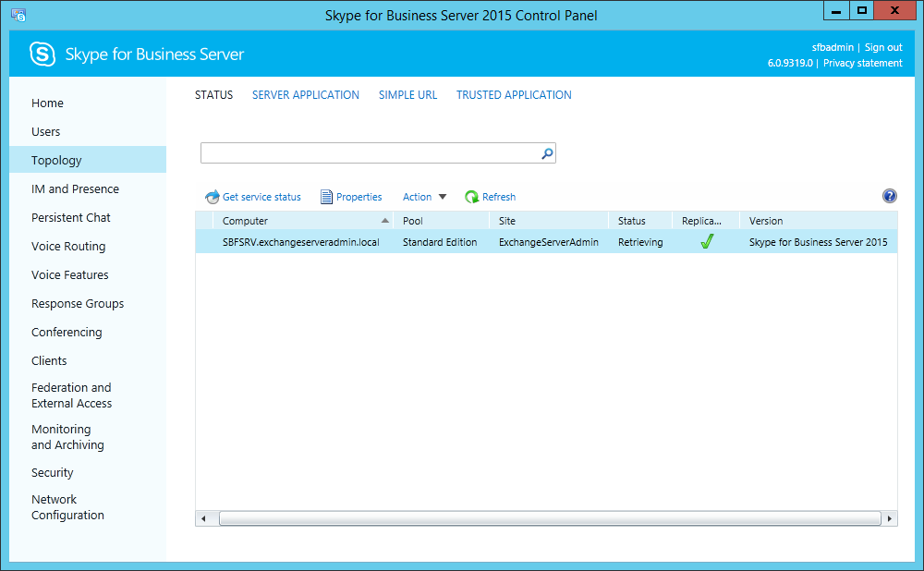
Task: Switch to the Status tab
Action: coord(214,95)
